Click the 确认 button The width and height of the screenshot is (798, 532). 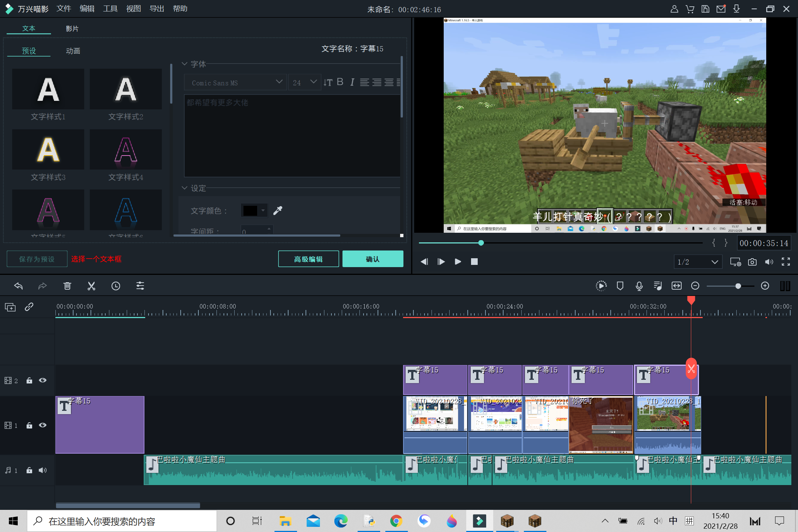(373, 259)
